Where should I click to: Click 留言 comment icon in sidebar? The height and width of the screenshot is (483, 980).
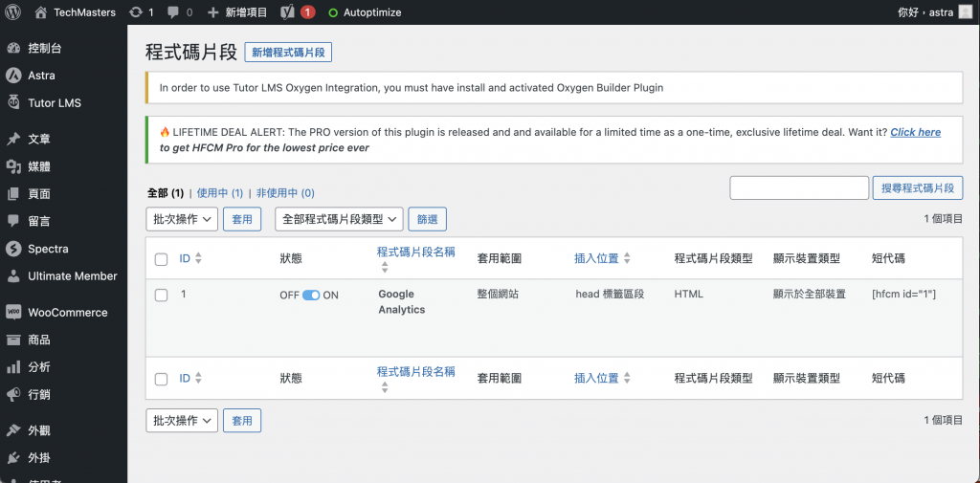[13, 221]
